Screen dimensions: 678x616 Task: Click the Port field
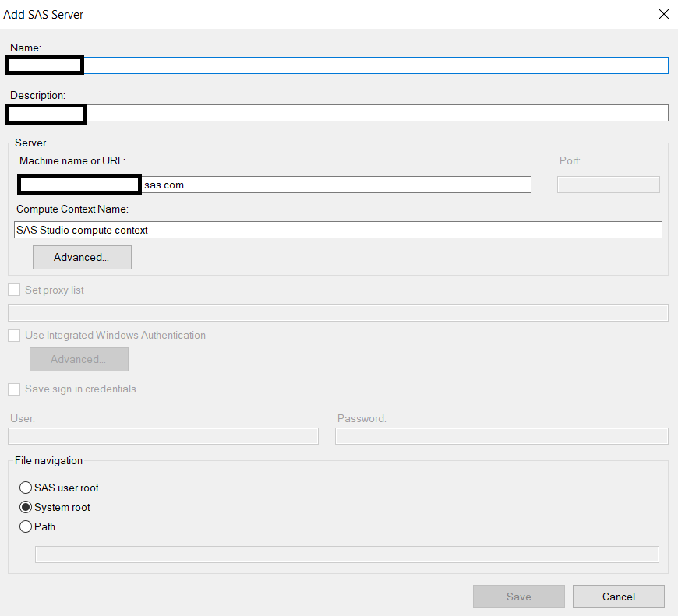click(x=608, y=184)
